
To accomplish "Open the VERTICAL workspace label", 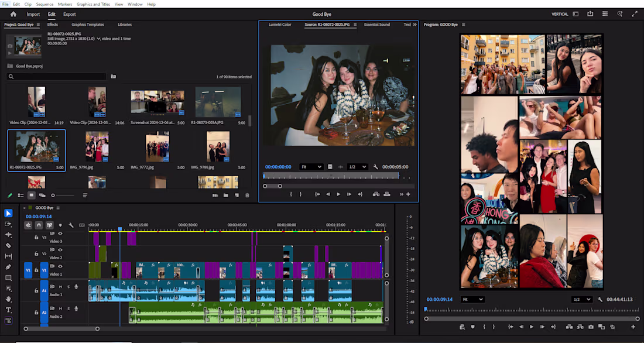I will pos(560,14).
